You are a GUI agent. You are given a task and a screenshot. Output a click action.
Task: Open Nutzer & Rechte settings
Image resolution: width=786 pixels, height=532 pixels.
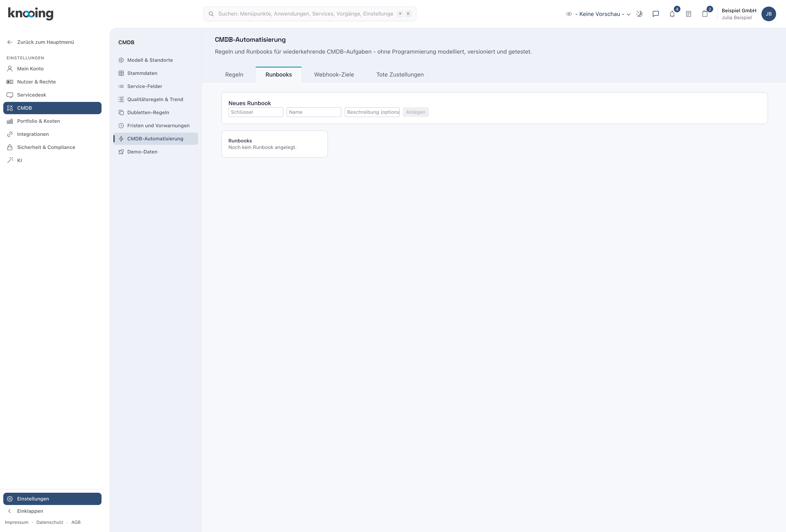[52, 82]
